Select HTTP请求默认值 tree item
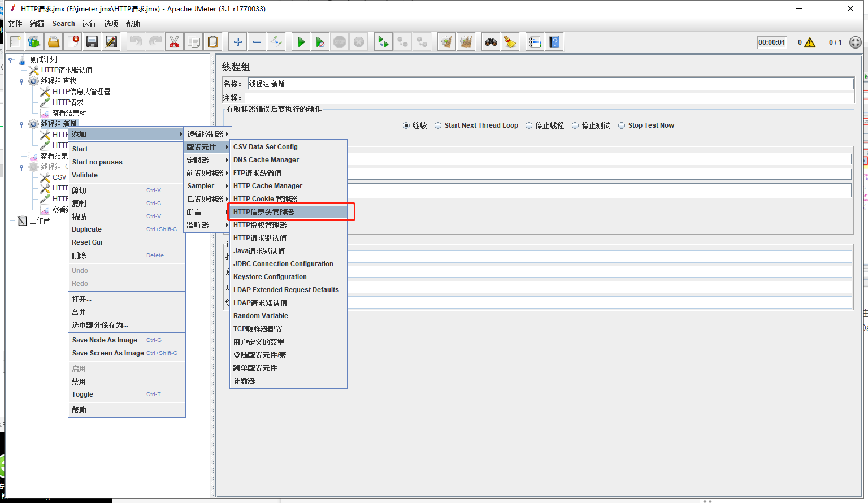The height and width of the screenshot is (503, 868). (67, 70)
